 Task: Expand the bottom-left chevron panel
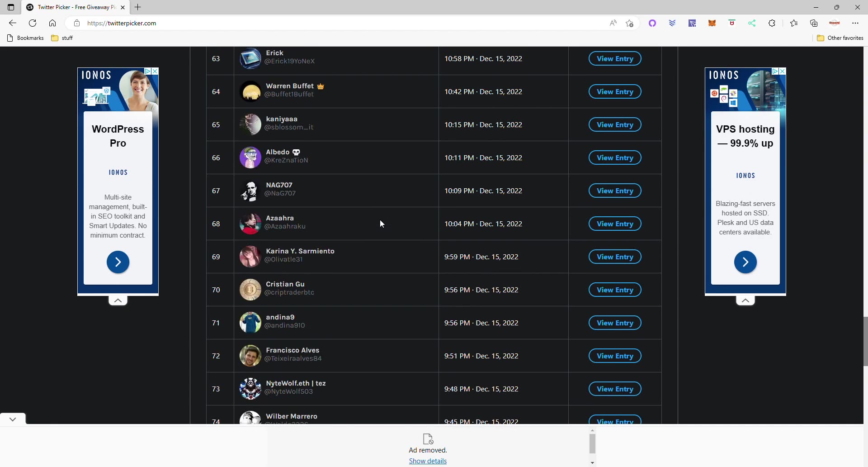(x=12, y=419)
